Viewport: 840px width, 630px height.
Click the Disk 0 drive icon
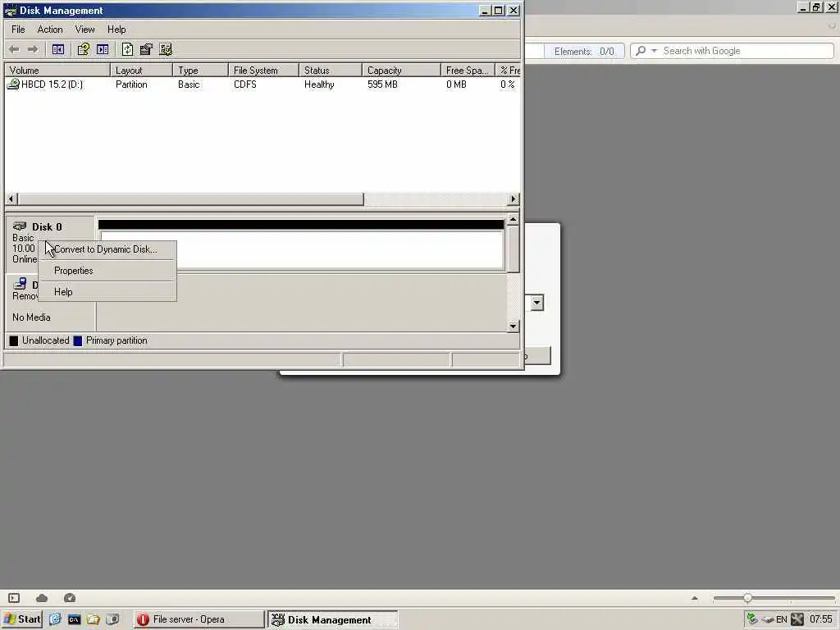(20, 226)
